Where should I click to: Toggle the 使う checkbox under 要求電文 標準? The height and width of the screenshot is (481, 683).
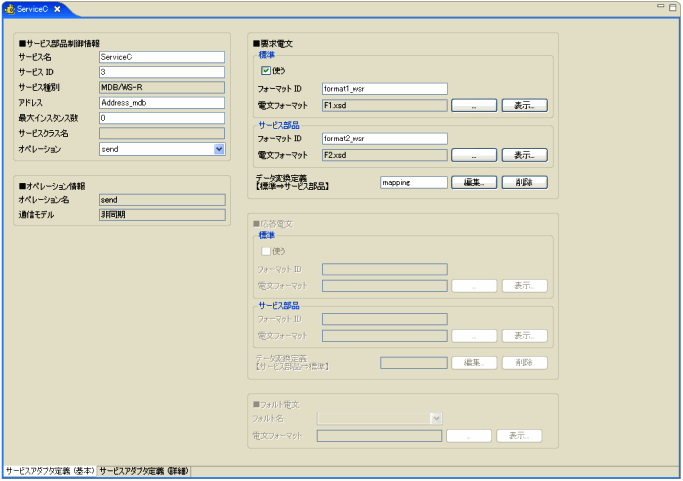[266, 72]
